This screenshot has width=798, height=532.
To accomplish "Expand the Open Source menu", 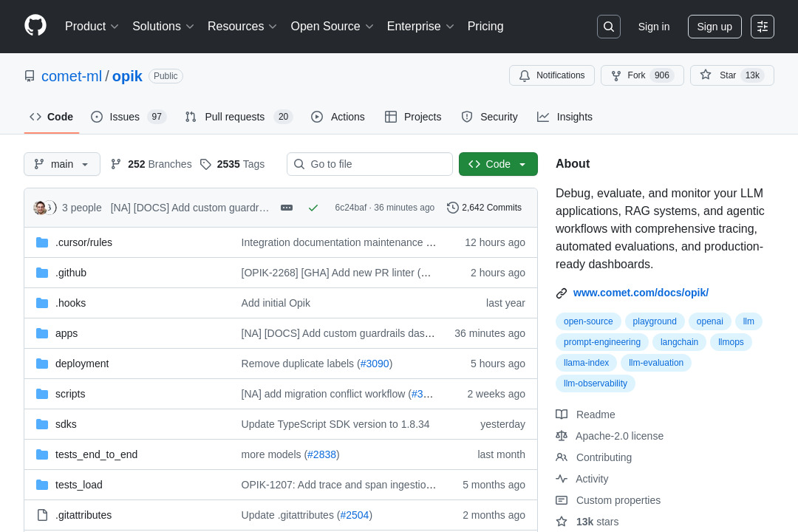I will coord(332,27).
